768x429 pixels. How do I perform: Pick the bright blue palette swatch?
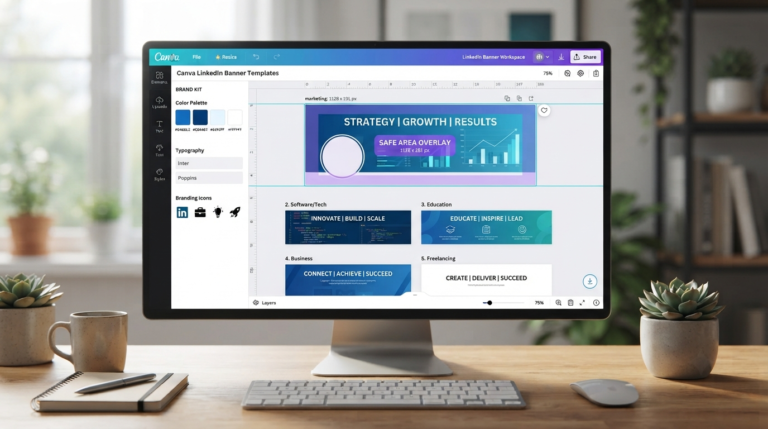183,117
